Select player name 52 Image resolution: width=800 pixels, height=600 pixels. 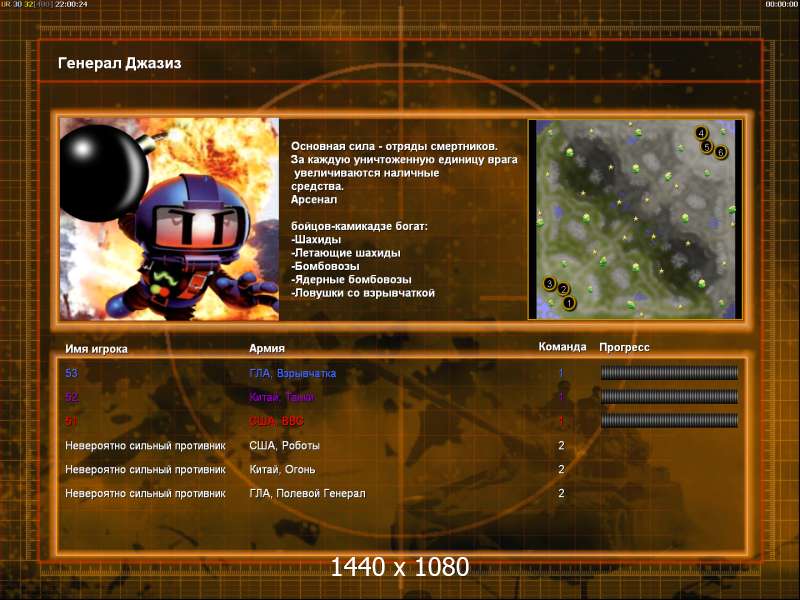coord(71,397)
